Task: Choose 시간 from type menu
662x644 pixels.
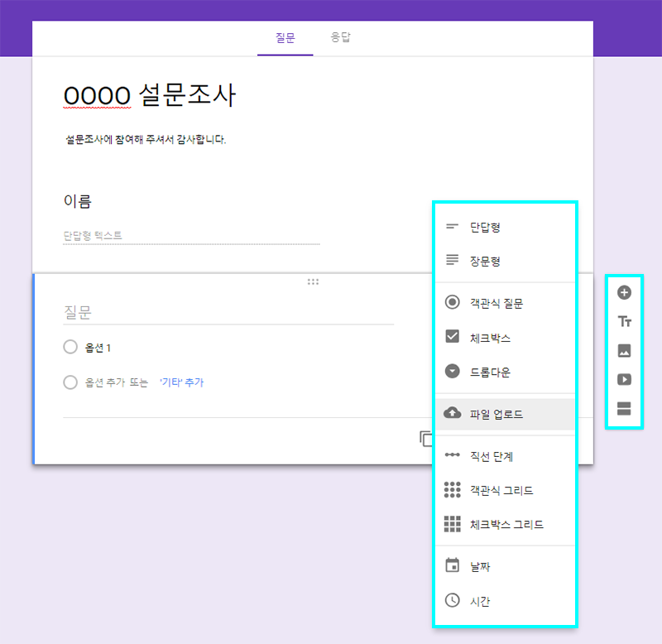Action: [x=505, y=600]
